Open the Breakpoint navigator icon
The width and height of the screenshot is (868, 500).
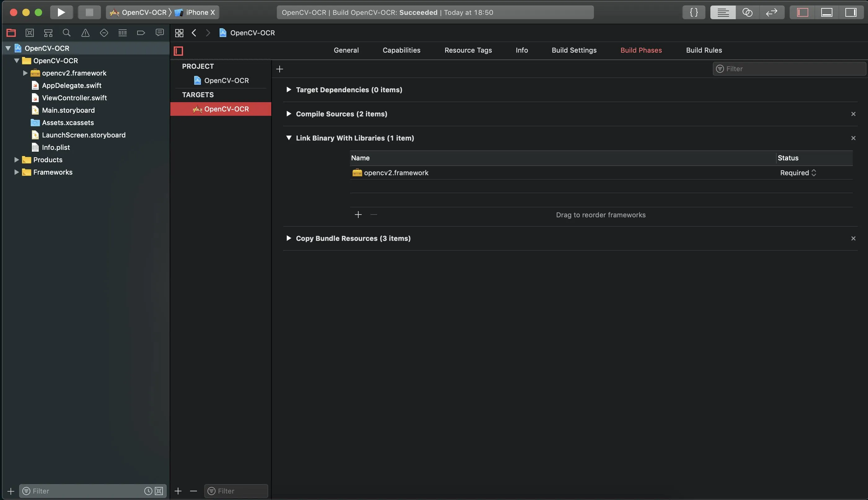tap(141, 33)
